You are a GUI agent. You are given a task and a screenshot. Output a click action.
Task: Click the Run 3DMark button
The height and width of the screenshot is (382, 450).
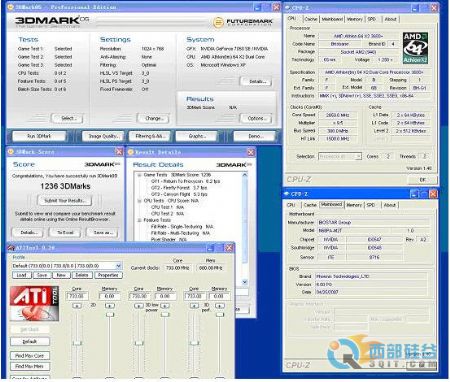pyautogui.click(x=39, y=136)
